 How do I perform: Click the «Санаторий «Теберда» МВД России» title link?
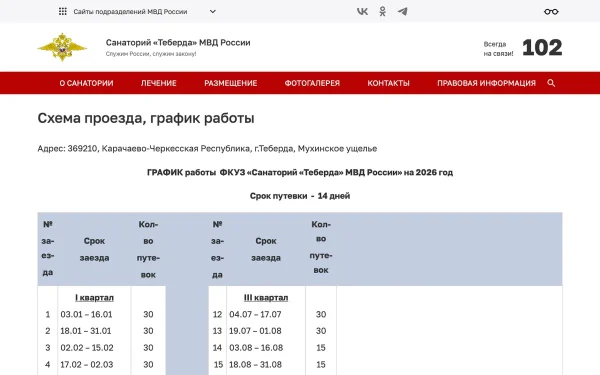178,42
